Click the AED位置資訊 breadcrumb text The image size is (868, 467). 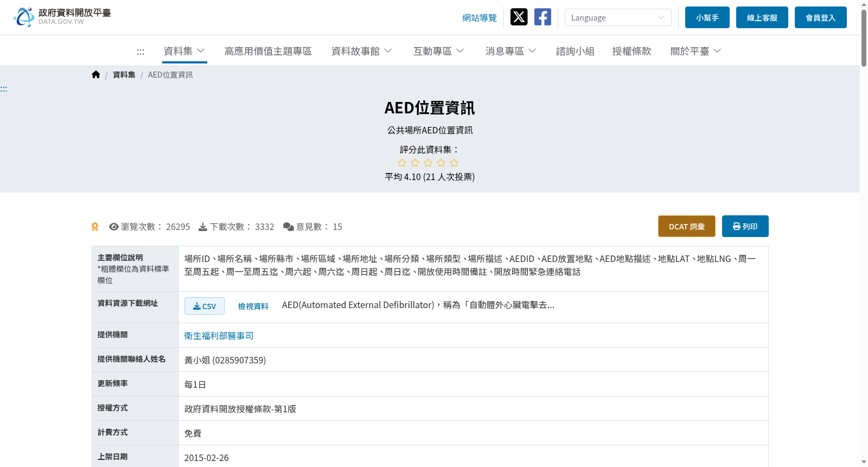(170, 75)
